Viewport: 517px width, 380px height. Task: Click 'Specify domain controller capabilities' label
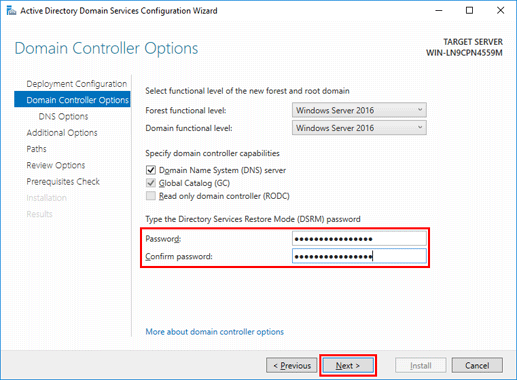(x=212, y=153)
